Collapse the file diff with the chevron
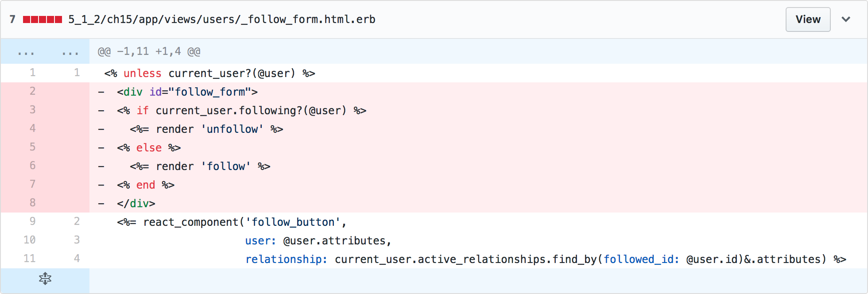 click(846, 19)
